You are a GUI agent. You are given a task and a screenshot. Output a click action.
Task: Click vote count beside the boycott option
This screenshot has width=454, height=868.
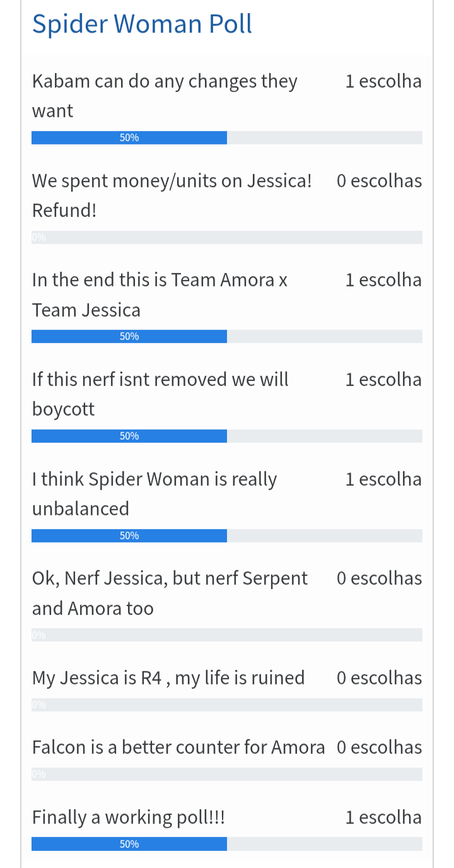click(383, 379)
